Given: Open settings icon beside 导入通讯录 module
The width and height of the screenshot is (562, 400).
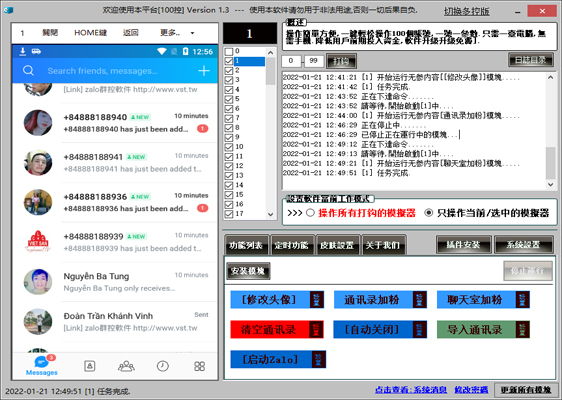Looking at the screenshot, I should tap(523, 329).
